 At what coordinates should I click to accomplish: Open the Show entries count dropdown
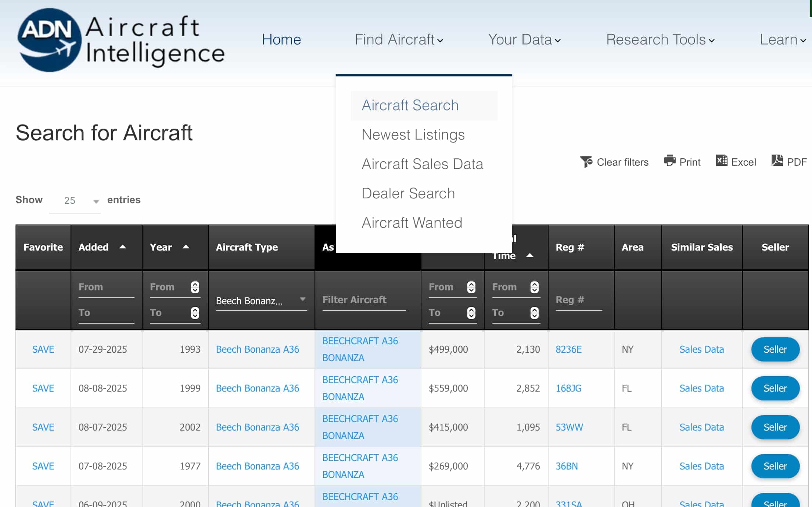[75, 201]
